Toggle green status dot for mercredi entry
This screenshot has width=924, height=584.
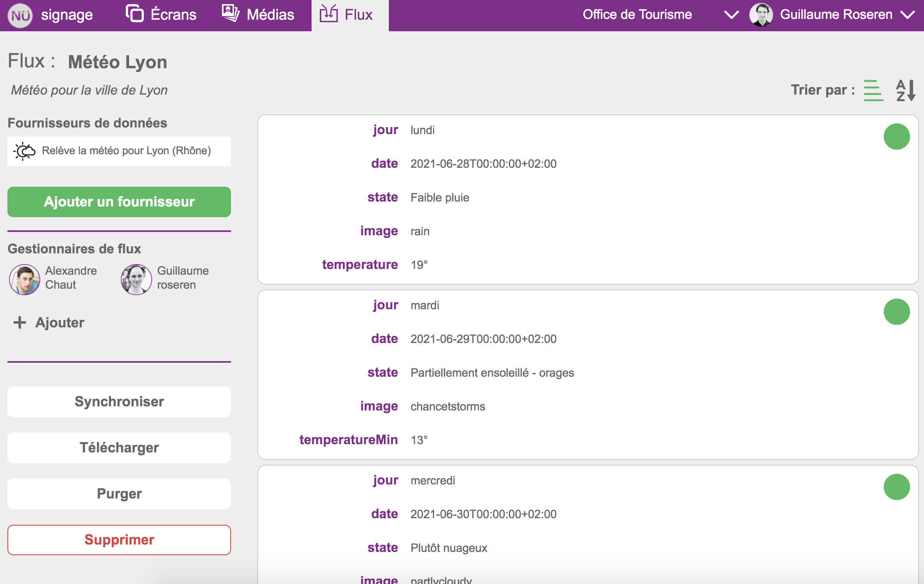tap(896, 487)
